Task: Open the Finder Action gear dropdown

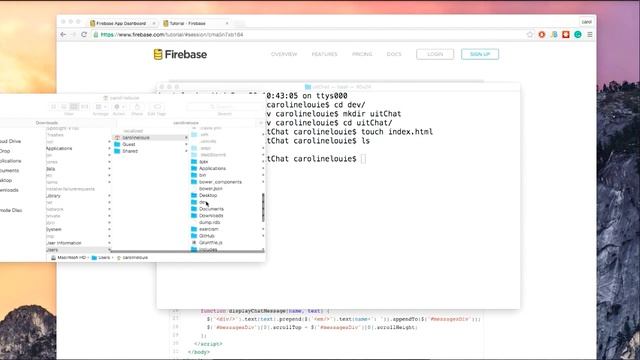Action: (x=119, y=107)
